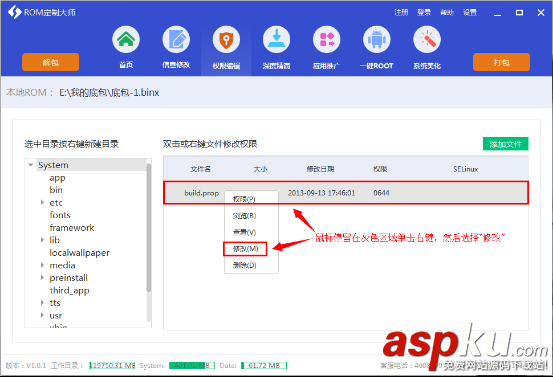Maximize the ROM定制大师 window

tap(519, 13)
